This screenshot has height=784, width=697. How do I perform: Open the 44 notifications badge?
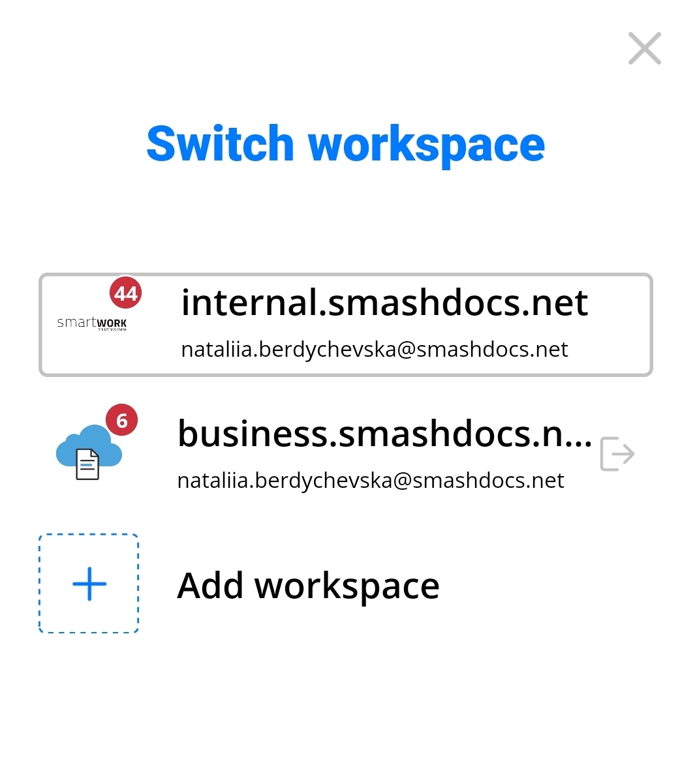[x=125, y=294]
